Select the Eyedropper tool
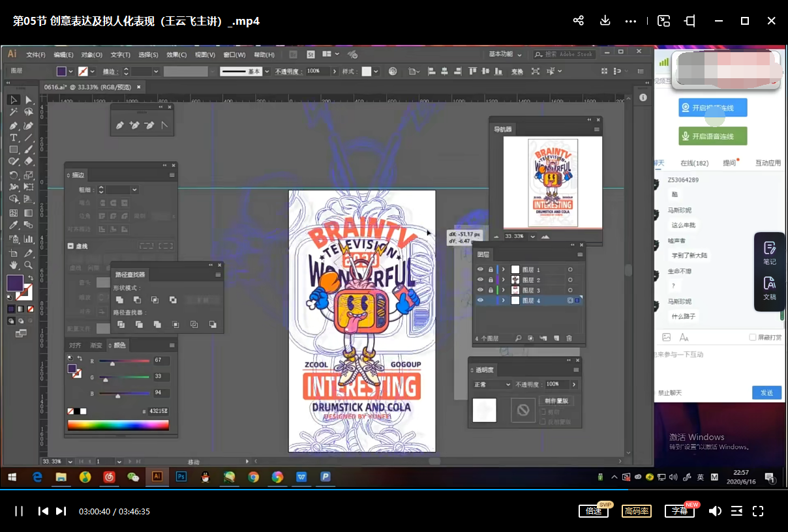Image resolution: width=788 pixels, height=532 pixels. [14, 226]
